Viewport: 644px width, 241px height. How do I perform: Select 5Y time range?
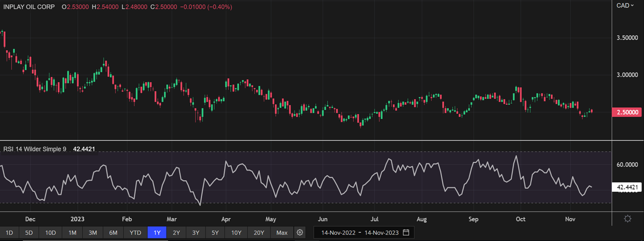(215, 232)
